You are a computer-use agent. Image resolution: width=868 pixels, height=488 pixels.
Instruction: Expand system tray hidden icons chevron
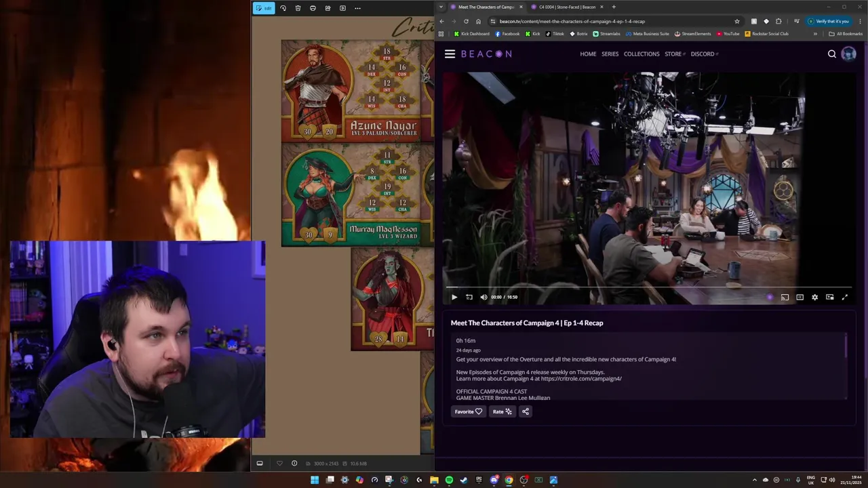[x=755, y=480]
